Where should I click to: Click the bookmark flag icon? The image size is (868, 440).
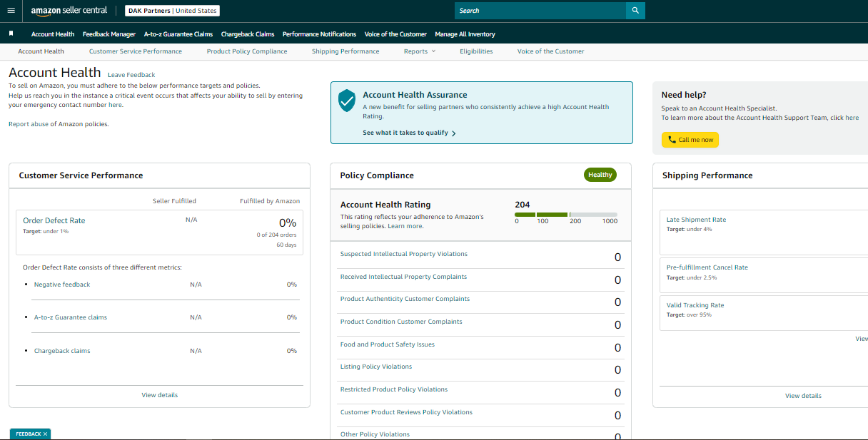11,34
